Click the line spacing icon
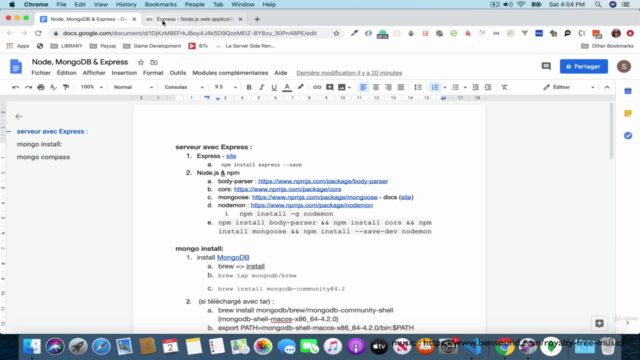This screenshot has width=640, height=360. 418,87
